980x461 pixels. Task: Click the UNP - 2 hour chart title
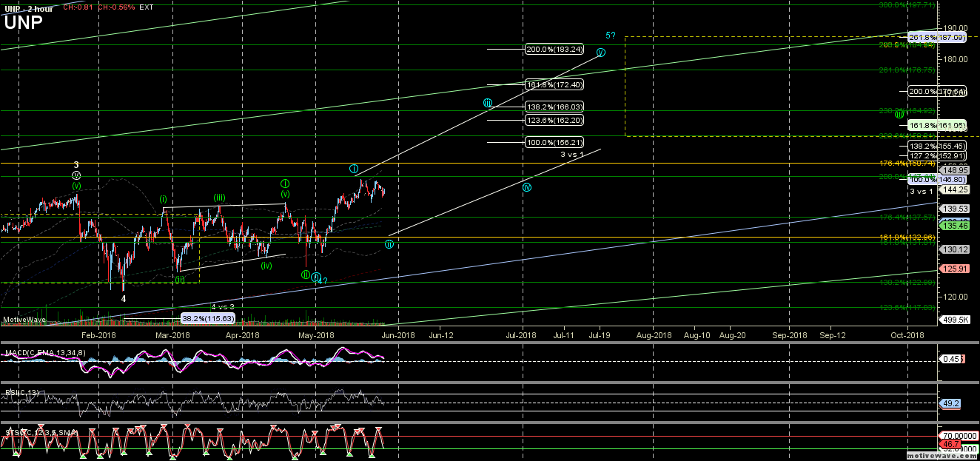coord(27,7)
